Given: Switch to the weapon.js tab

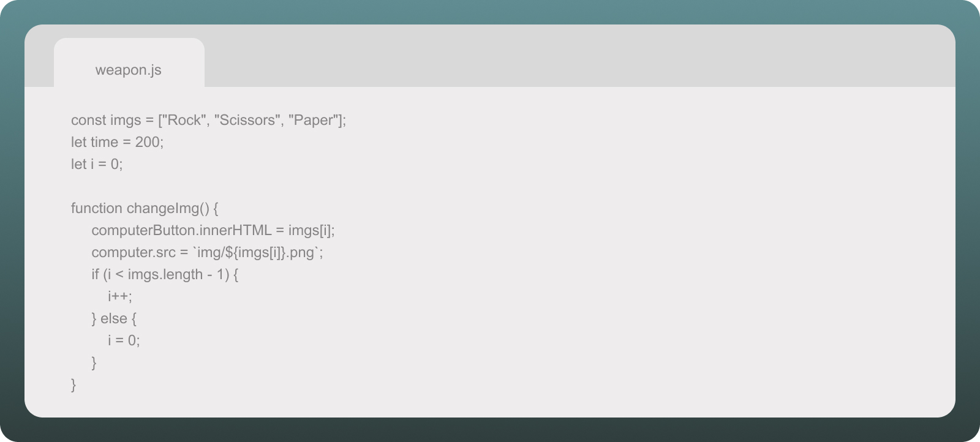Looking at the screenshot, I should tap(129, 70).
